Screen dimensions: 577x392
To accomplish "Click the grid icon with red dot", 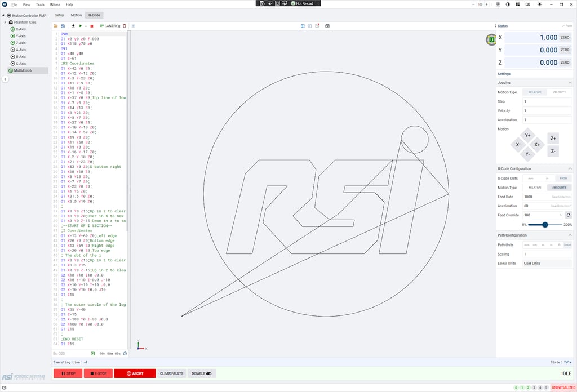I will point(317,26).
